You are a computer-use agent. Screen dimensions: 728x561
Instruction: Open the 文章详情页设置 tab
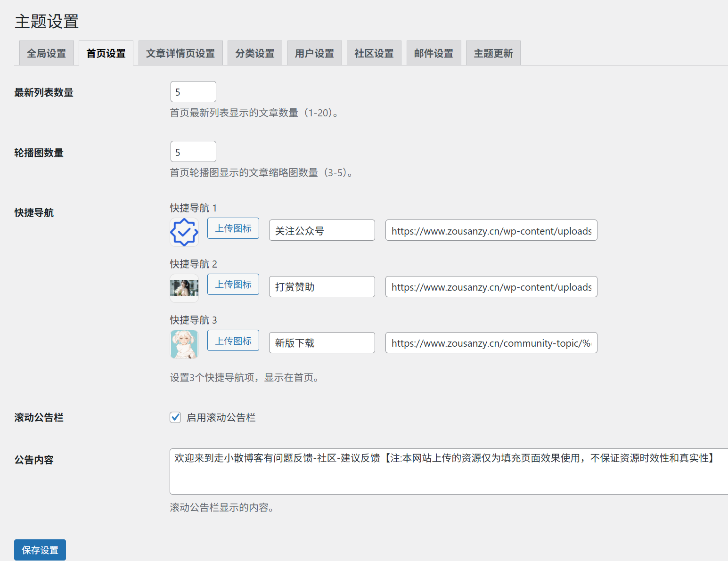(x=180, y=53)
